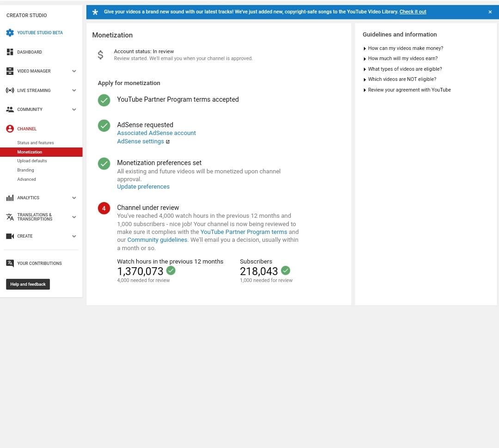Screen dimensions: 499x448
Task: Expand the Create section chevron
Action: coord(74,236)
